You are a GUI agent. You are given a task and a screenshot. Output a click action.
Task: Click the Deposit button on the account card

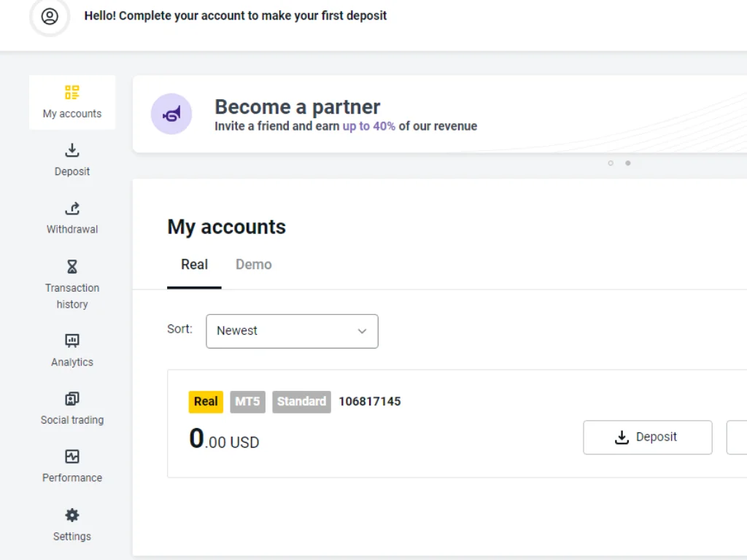click(x=647, y=437)
